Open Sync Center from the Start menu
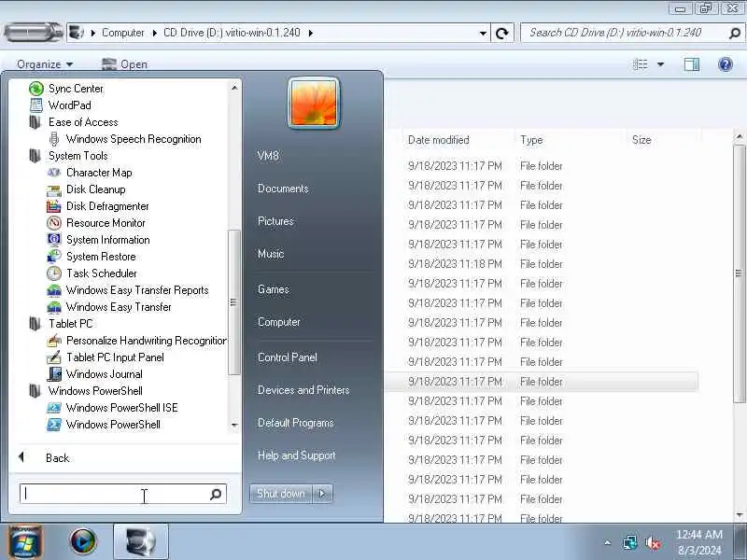 click(x=66, y=89)
